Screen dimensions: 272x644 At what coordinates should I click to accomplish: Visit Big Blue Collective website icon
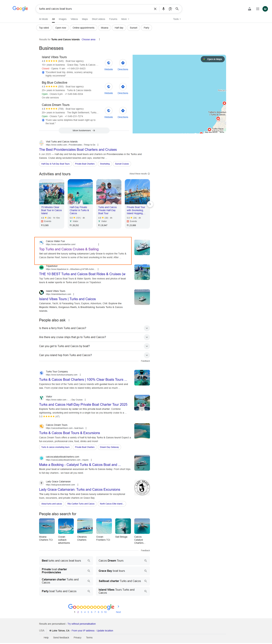tap(108, 87)
